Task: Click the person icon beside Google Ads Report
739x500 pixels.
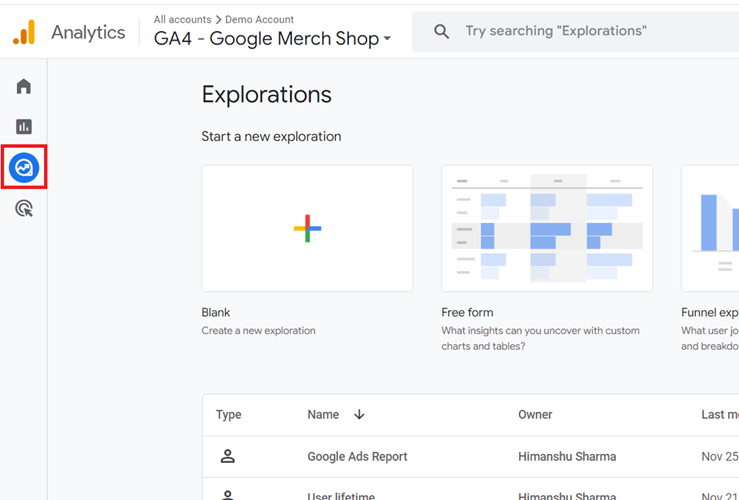Action: 228,456
